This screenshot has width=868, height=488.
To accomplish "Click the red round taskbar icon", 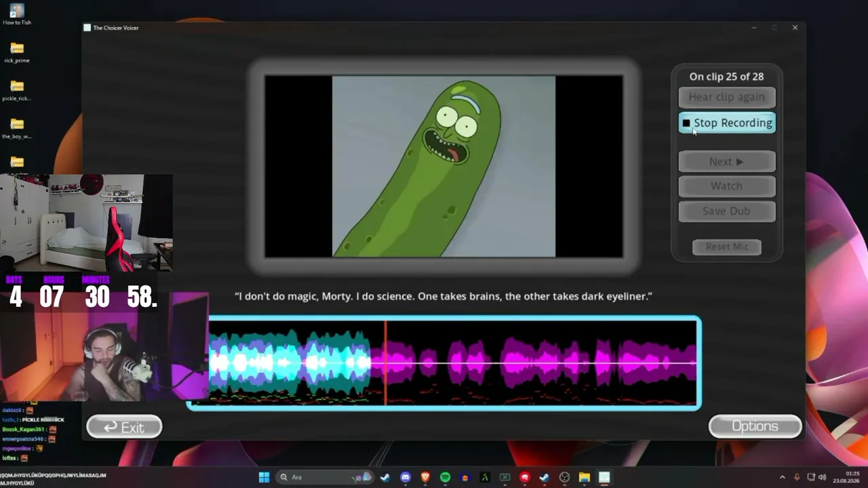I will tap(524, 477).
